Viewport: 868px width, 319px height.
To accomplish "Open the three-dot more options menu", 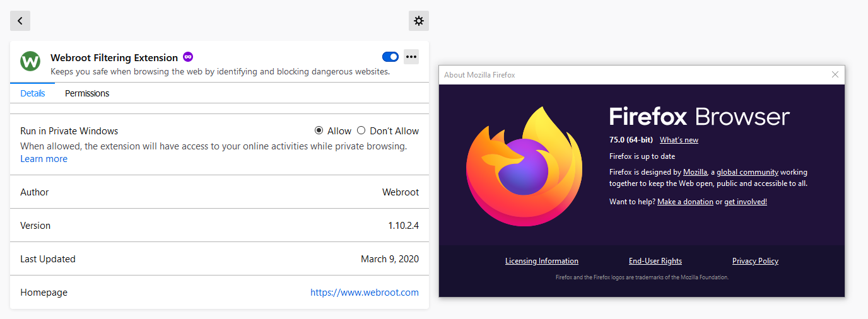I will (x=411, y=57).
